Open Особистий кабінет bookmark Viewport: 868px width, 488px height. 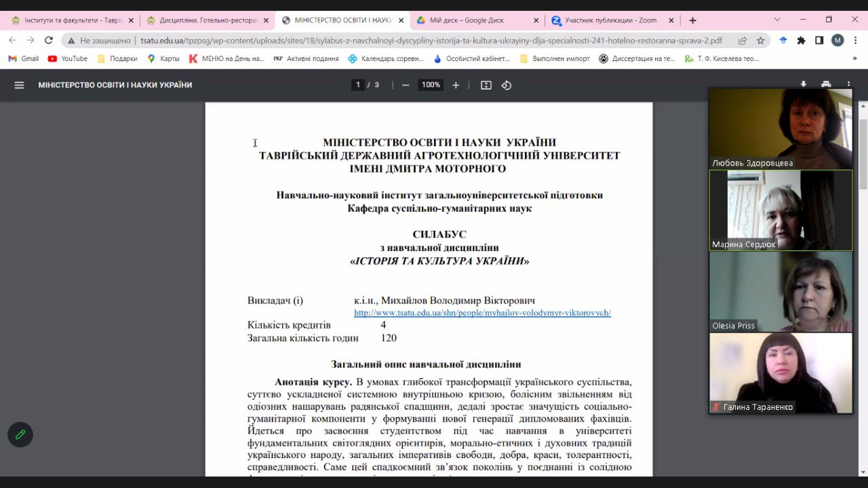471,58
